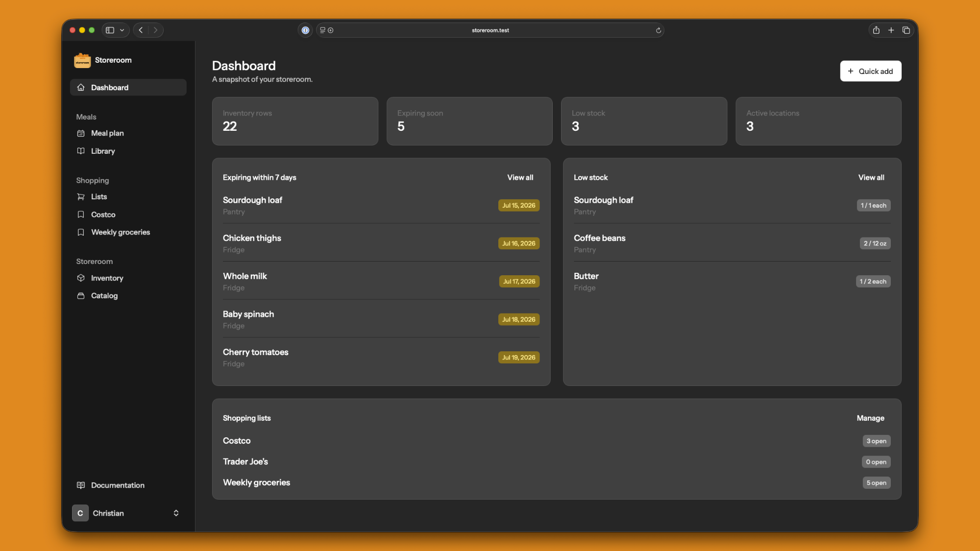980x551 pixels.
Task: Expand the sidebar toggle dropdown chevron
Action: click(x=122, y=30)
